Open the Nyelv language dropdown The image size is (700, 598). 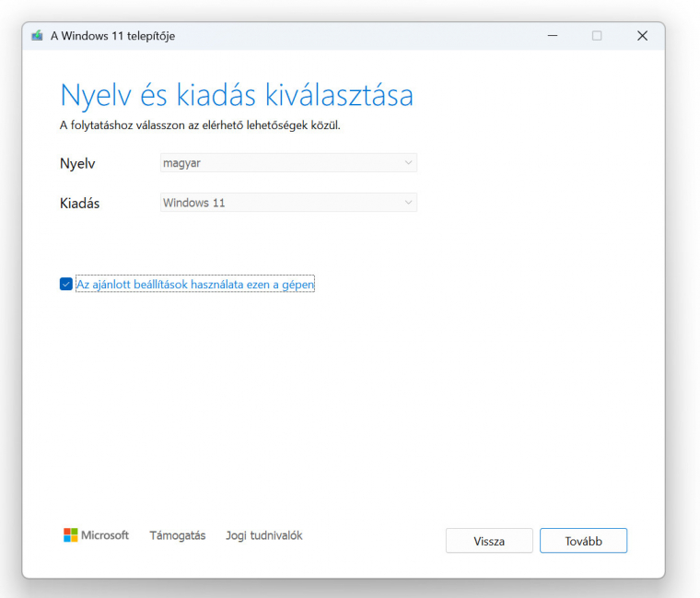288,163
